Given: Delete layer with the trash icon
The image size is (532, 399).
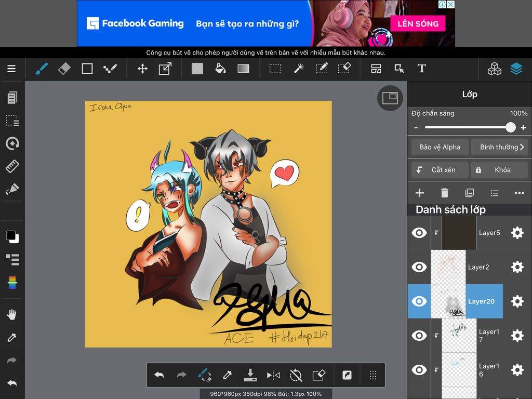Looking at the screenshot, I should (445, 193).
